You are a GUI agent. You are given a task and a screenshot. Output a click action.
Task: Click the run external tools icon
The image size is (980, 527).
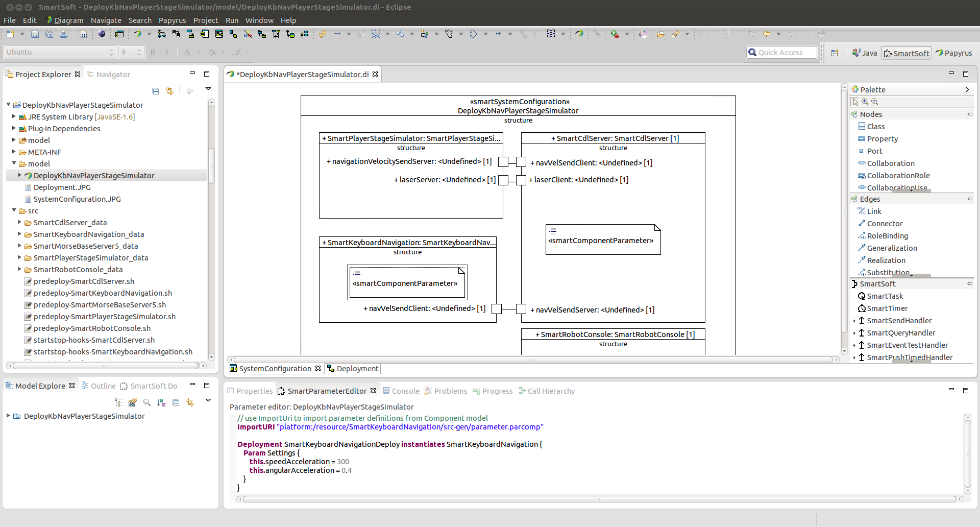[x=615, y=34]
